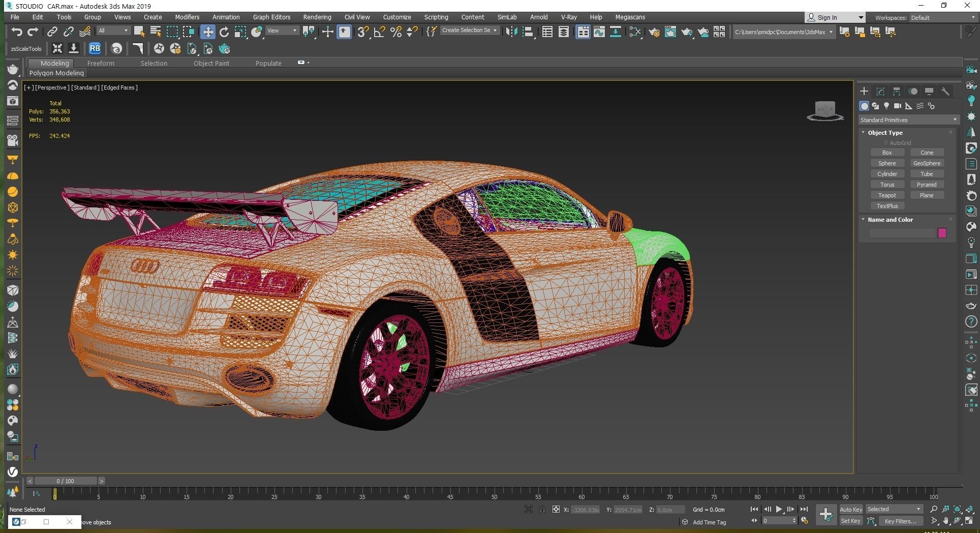Toggle Percent Snap
The width and height of the screenshot is (980, 533).
(396, 32)
